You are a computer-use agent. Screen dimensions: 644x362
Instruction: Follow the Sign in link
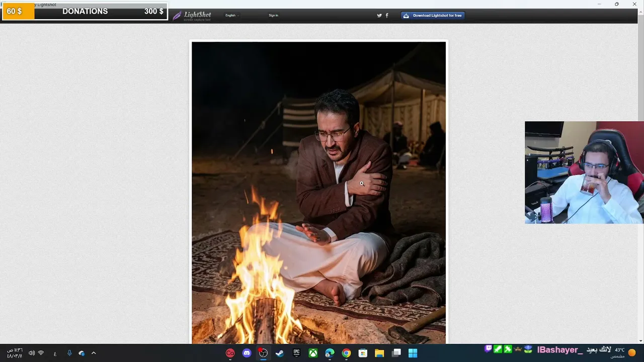[x=273, y=16]
